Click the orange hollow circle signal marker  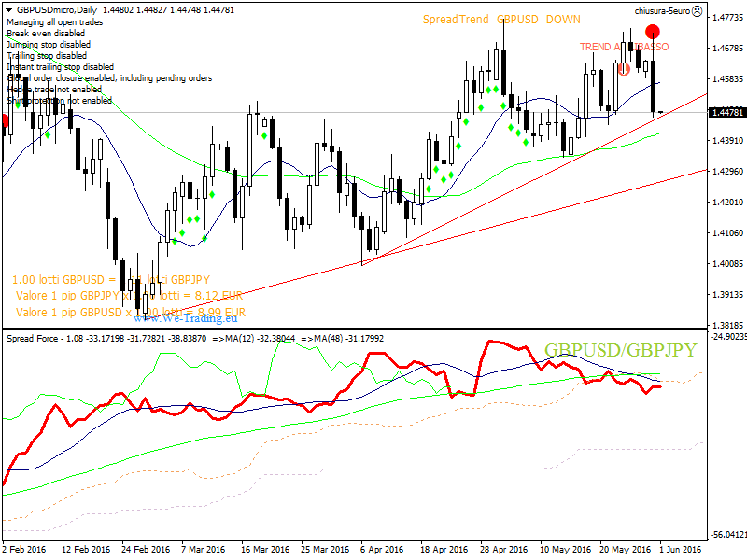click(623, 68)
